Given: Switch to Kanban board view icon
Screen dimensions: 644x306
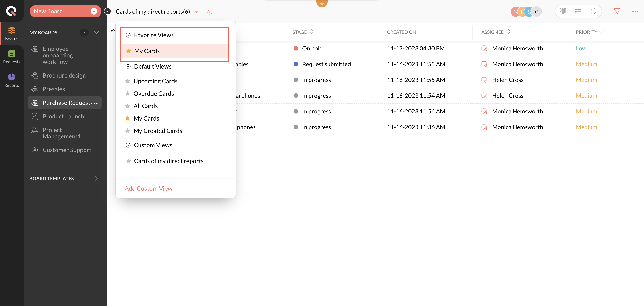Looking at the screenshot, I should point(563,11).
